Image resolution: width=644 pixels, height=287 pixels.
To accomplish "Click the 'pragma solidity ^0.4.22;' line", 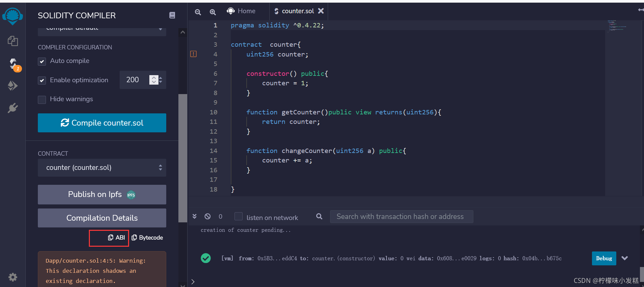I will 277,25.
